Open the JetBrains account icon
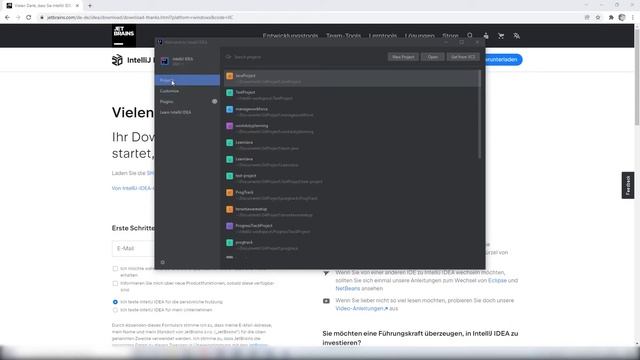This screenshot has height=360, width=640. tap(486, 36)
